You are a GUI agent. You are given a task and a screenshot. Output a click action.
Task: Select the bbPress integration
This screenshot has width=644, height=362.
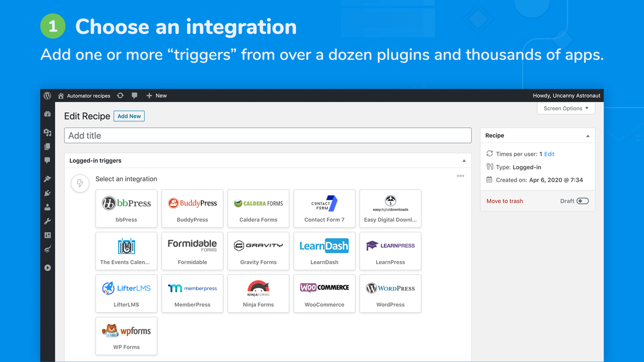(126, 209)
